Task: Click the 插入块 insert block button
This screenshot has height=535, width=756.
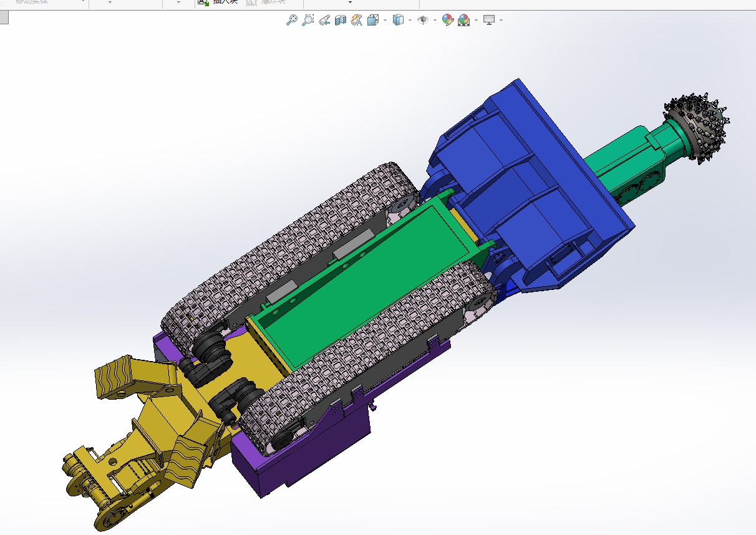Action: click(x=218, y=2)
